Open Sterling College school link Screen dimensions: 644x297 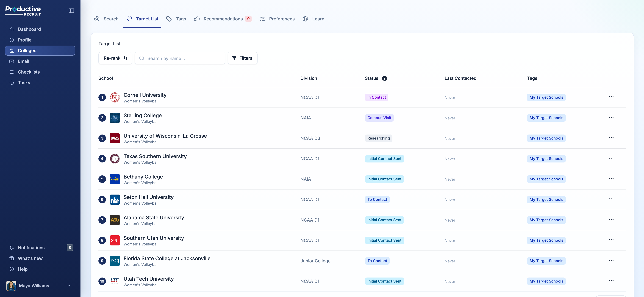(142, 115)
